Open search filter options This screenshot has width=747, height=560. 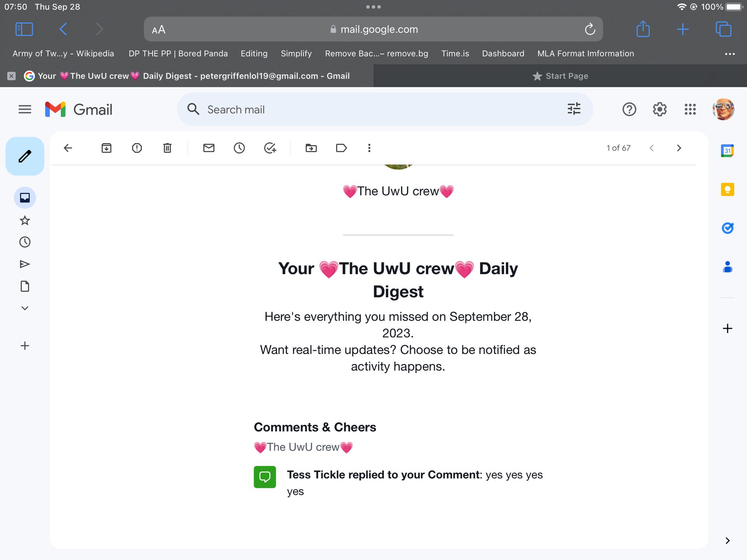(574, 109)
